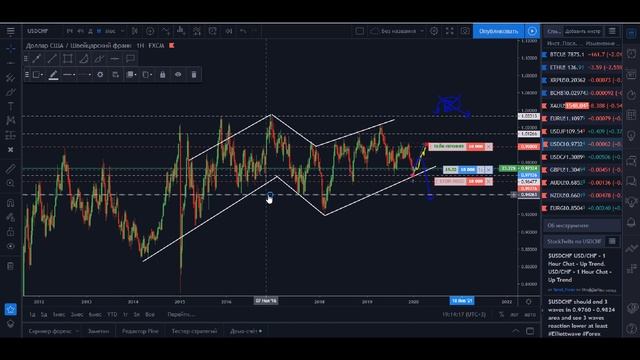
Task: Open the timeframe dropdown arrow
Action: click(x=122, y=31)
